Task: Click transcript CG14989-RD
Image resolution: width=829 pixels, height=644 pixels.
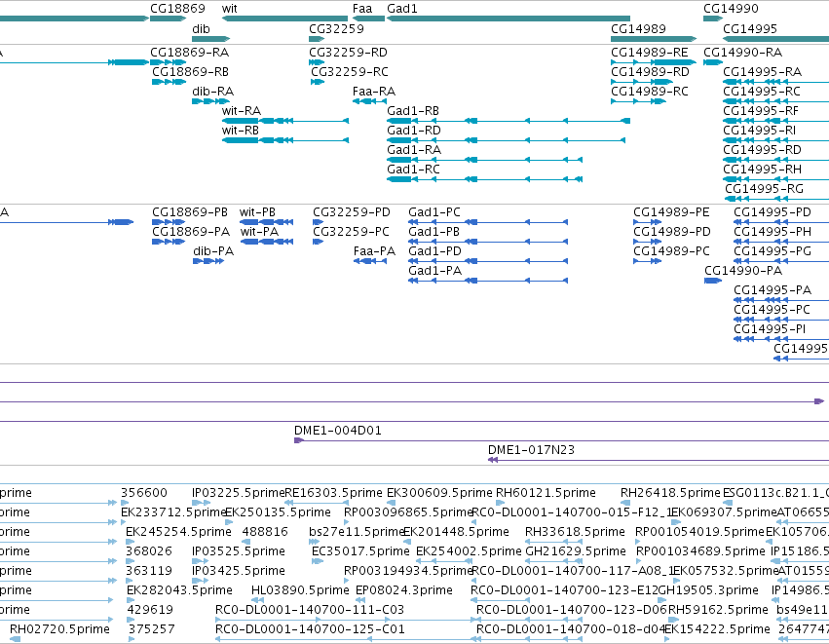Action: 642,82
